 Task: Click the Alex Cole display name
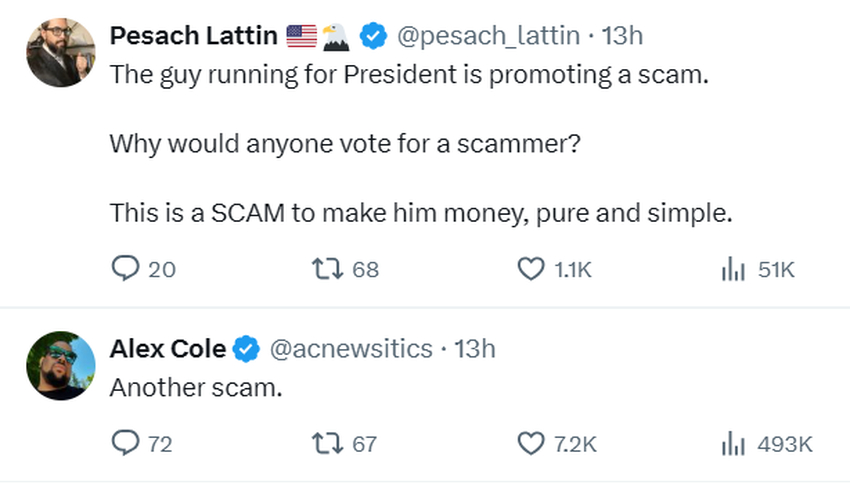[169, 349]
